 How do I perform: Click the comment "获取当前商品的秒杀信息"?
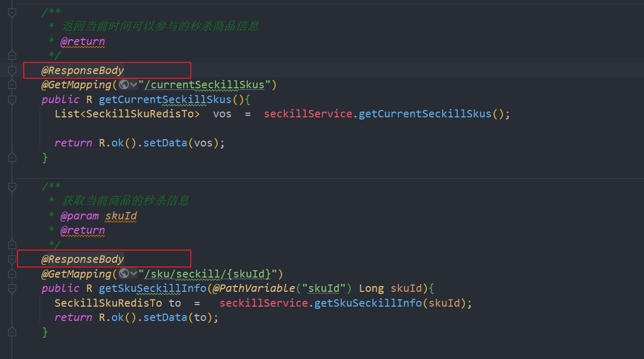[x=125, y=201]
